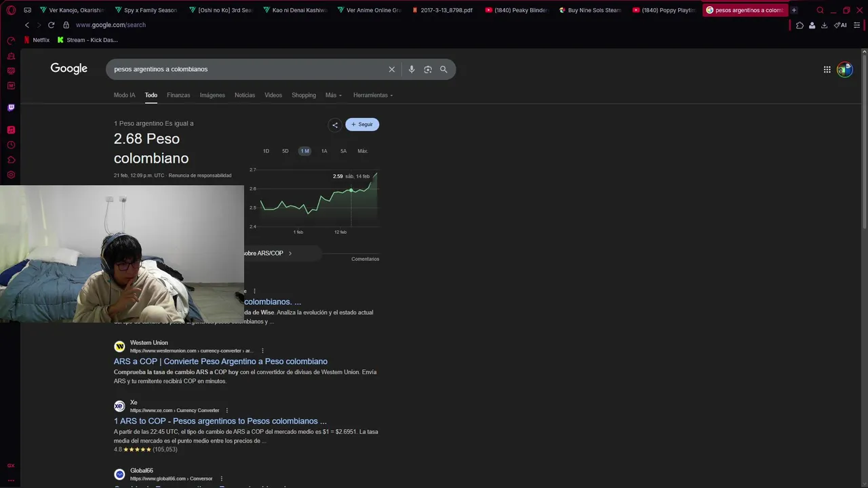868x488 pixels.
Task: Open Twitch in the Opera GX sidebar
Action: coord(11,107)
